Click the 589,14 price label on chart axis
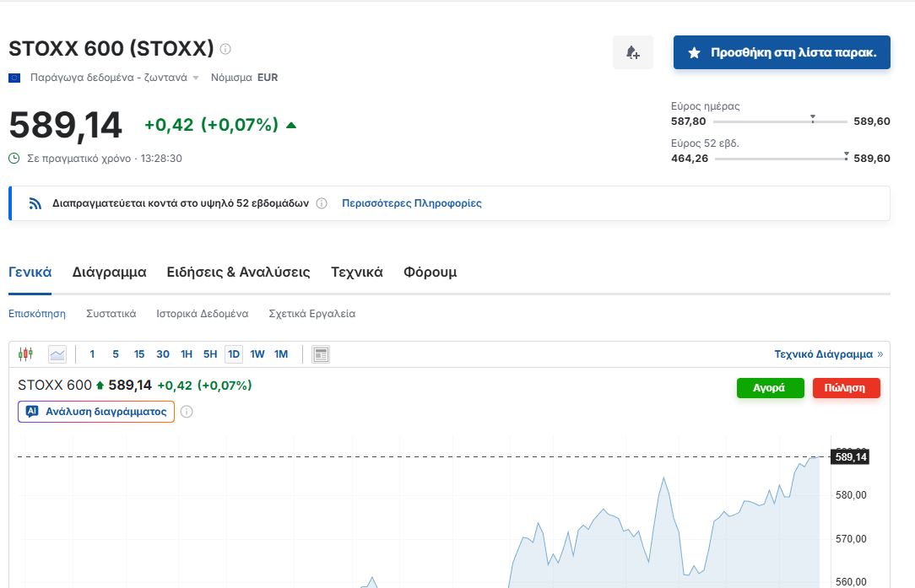 click(x=850, y=457)
